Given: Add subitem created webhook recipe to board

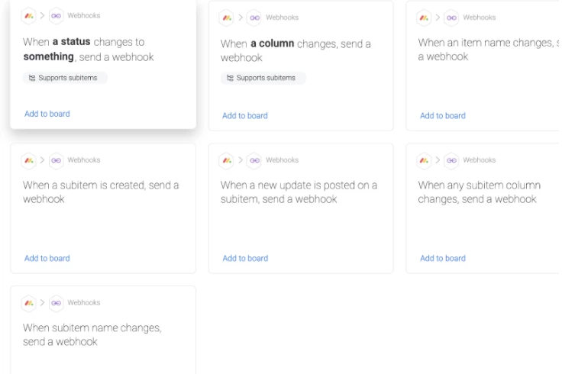Looking at the screenshot, I should (47, 258).
